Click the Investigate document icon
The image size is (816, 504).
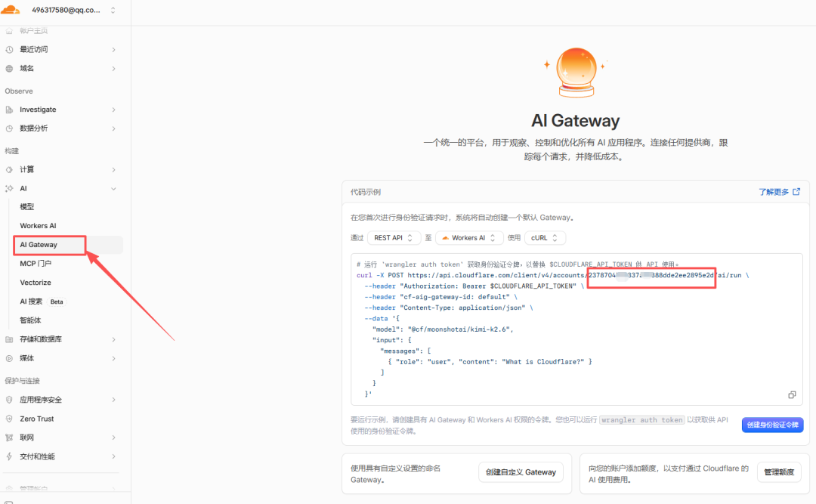click(x=9, y=110)
